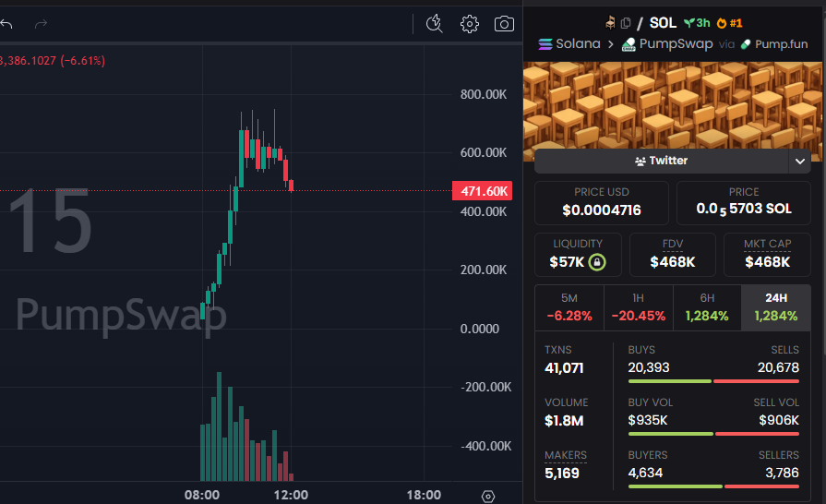Click the LIQUIDITY $57K box

pyautogui.click(x=578, y=255)
